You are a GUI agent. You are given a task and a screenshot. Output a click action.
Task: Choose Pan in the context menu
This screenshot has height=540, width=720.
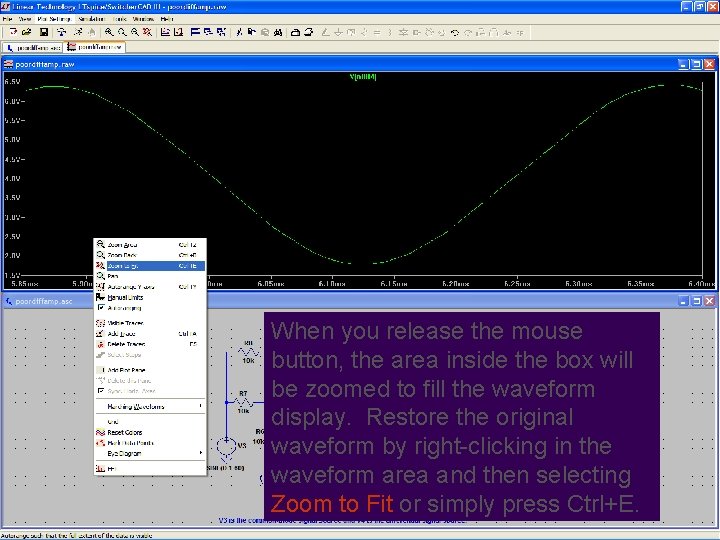coord(150,276)
